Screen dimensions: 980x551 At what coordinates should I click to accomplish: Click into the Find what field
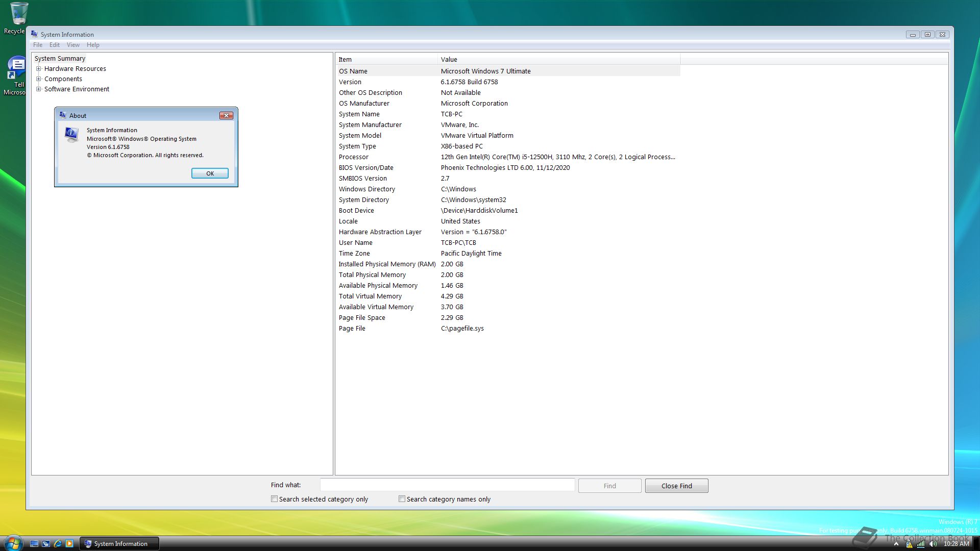point(447,485)
